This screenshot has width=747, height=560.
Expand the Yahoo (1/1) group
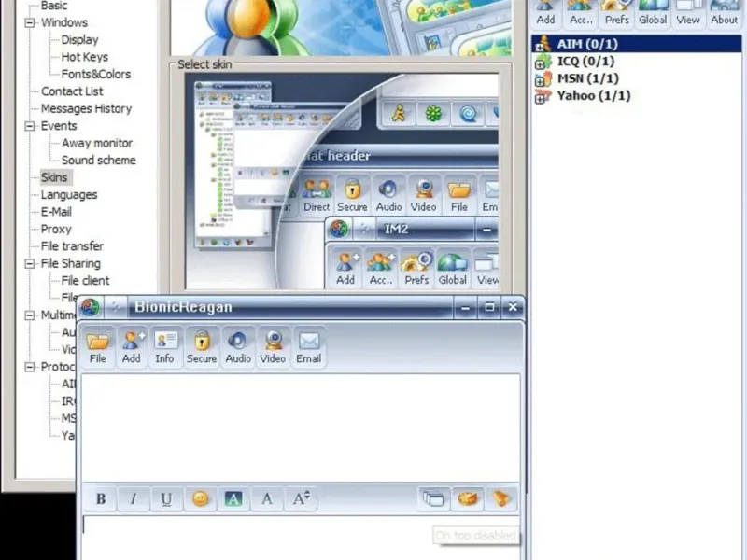pyautogui.click(x=540, y=99)
